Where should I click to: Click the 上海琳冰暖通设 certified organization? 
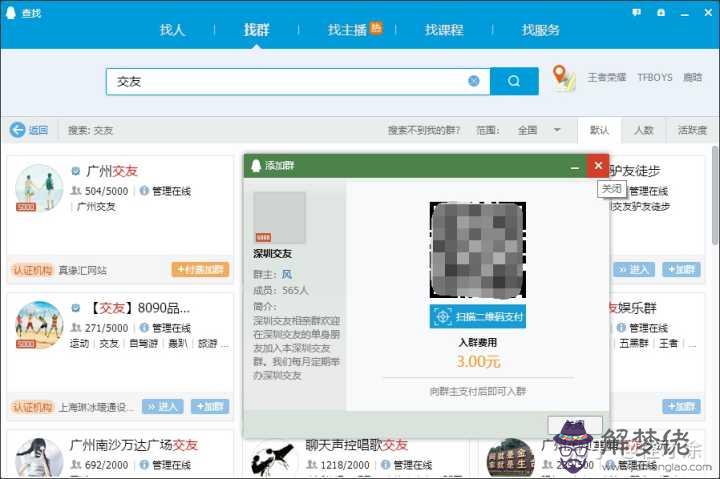click(97, 407)
